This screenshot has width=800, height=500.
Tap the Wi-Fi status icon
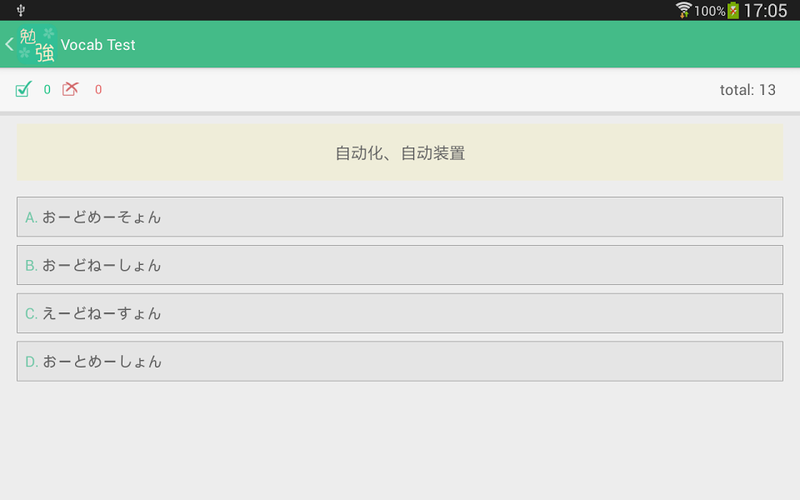(x=683, y=10)
